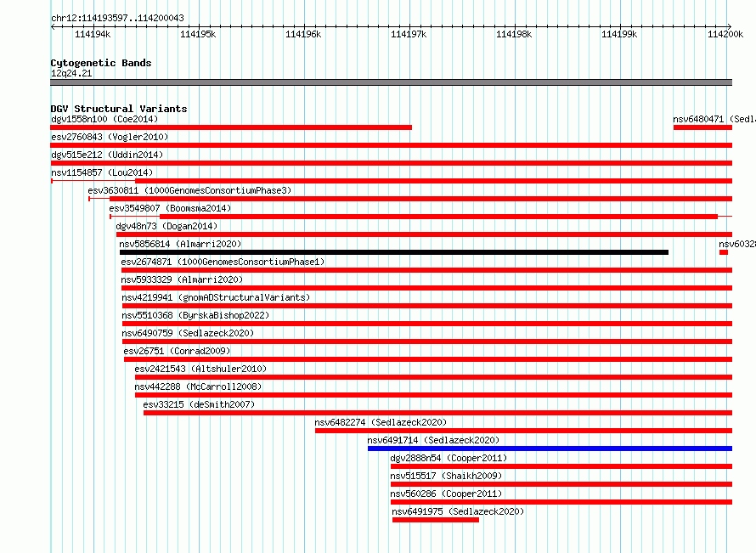Open esv3630811 (1000GenomesConsortiumPhase3) label
This screenshot has height=553, width=756.
[189, 190]
